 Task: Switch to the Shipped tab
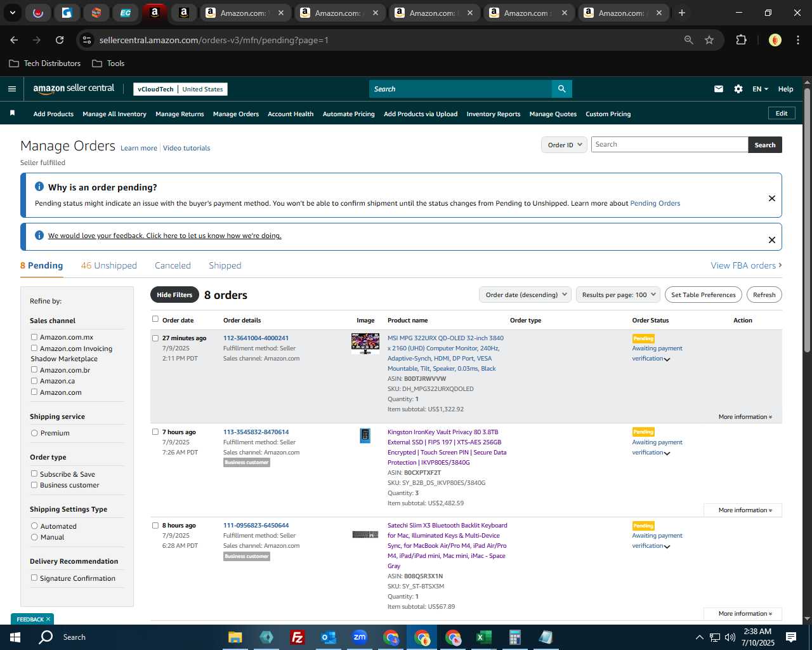pyautogui.click(x=225, y=265)
